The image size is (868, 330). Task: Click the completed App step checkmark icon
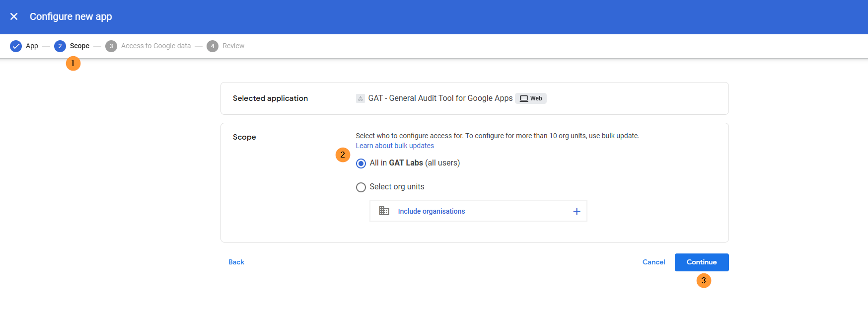pyautogui.click(x=16, y=46)
